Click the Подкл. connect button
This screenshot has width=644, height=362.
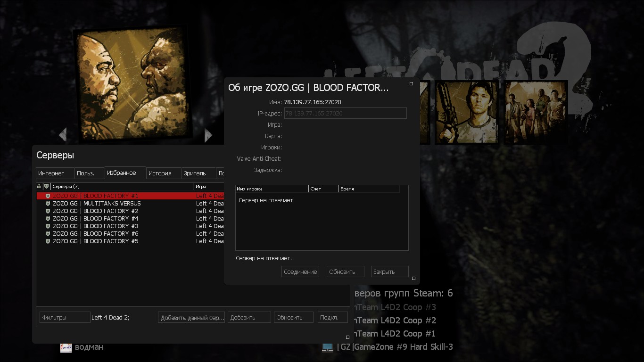point(333,317)
